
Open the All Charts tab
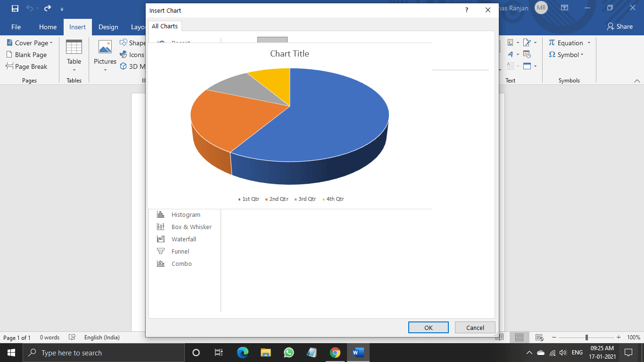point(165,26)
